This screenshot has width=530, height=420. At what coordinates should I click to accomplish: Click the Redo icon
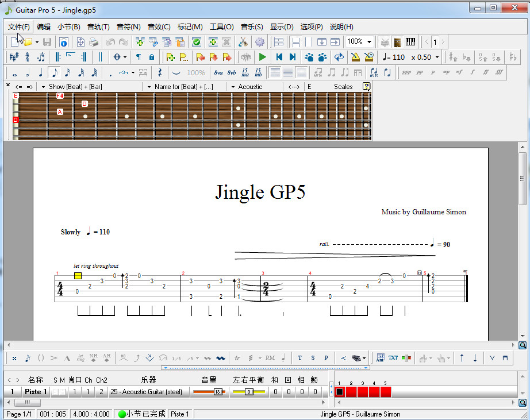[124, 42]
